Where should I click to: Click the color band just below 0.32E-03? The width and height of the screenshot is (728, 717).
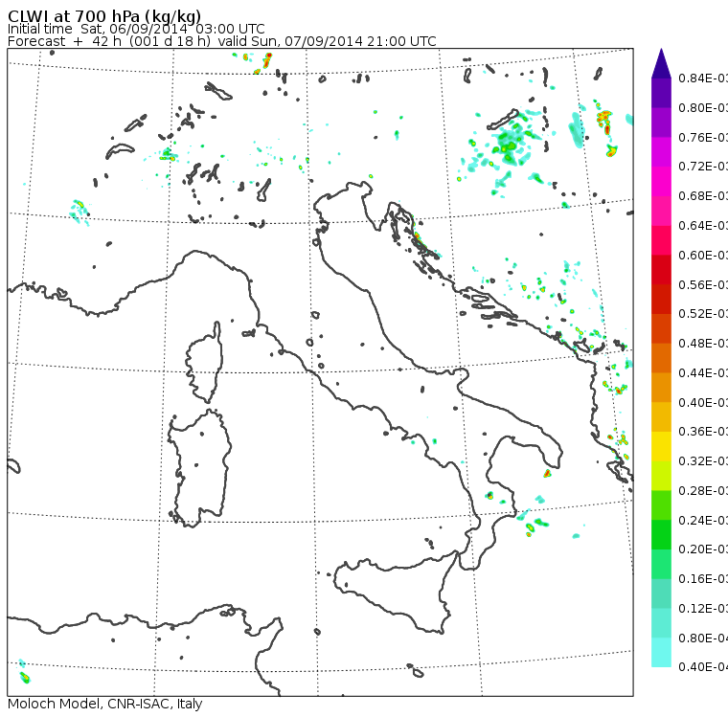click(661, 476)
